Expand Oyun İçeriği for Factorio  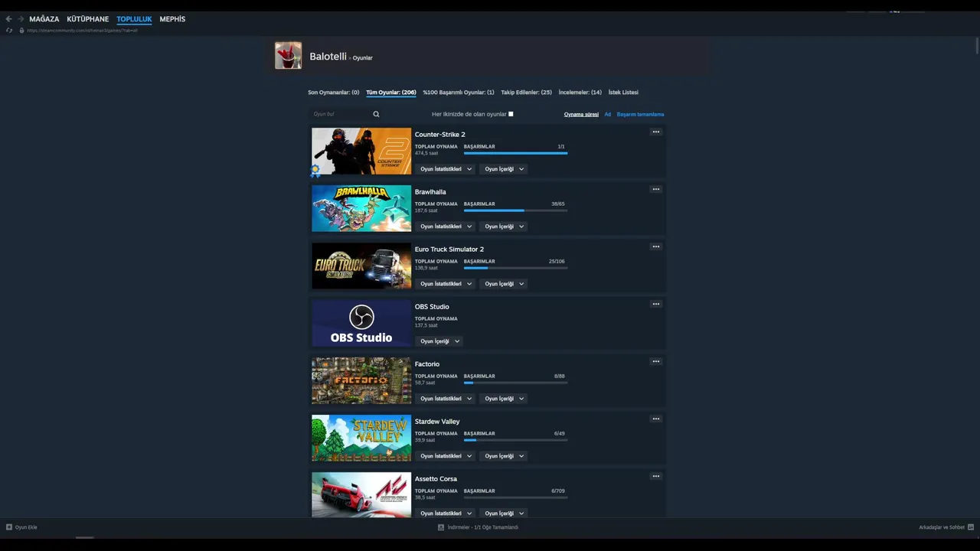pyautogui.click(x=504, y=399)
